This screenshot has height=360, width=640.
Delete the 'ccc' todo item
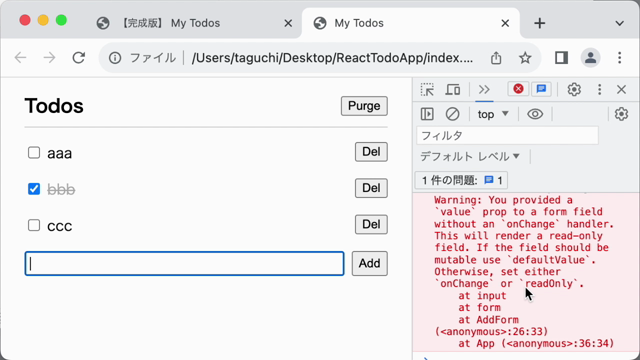(371, 224)
